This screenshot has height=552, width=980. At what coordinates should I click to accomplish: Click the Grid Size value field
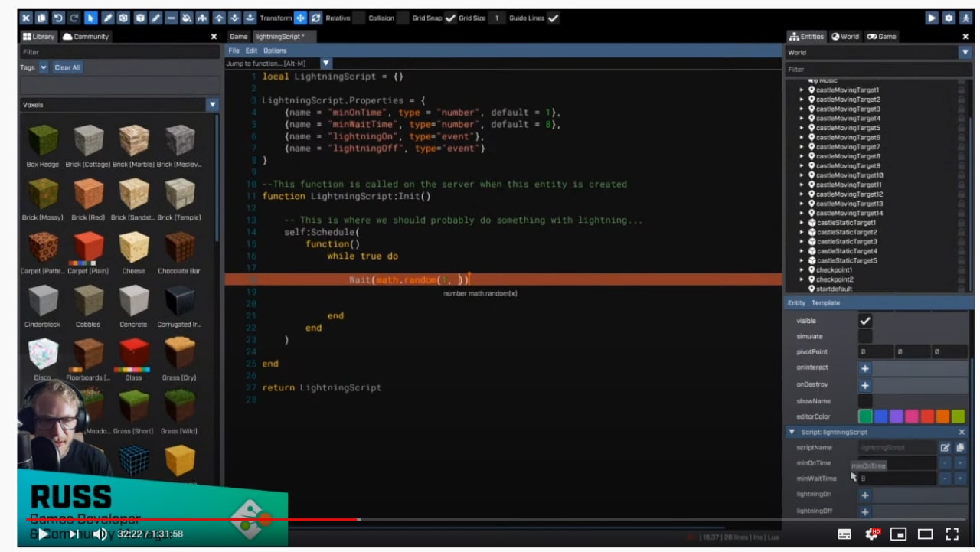coord(497,18)
